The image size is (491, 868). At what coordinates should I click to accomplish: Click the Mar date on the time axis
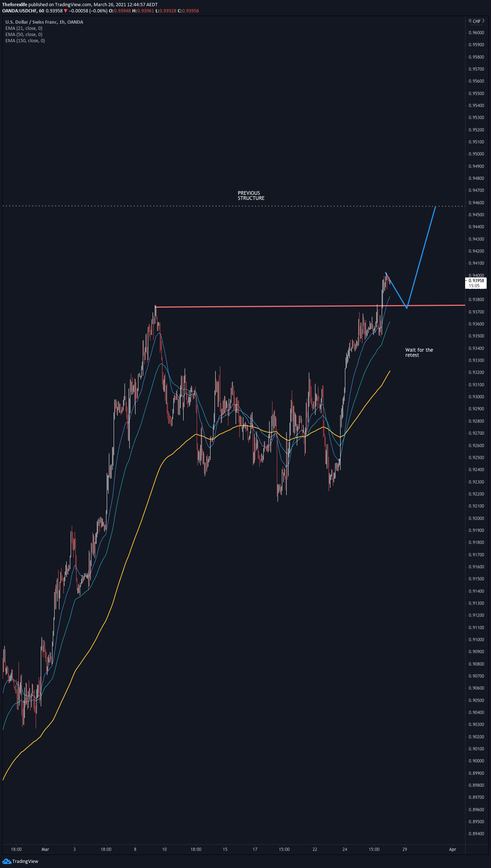pos(45,849)
